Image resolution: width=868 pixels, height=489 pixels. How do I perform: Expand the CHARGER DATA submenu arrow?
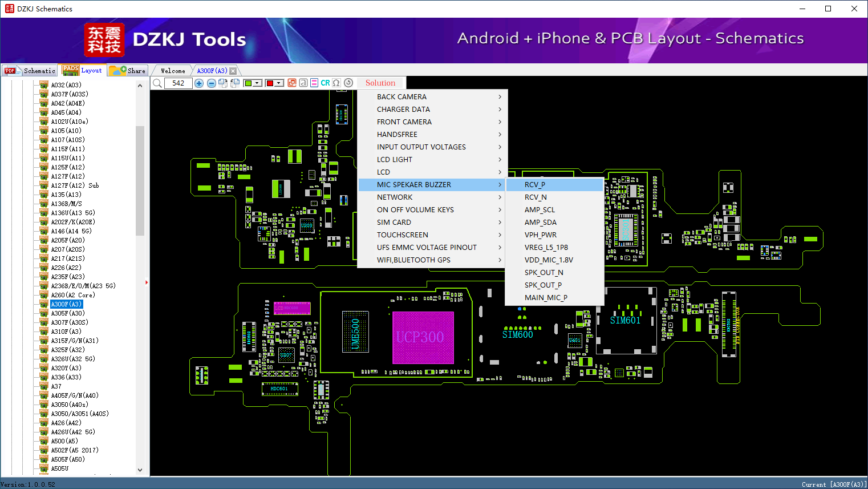pyautogui.click(x=500, y=110)
